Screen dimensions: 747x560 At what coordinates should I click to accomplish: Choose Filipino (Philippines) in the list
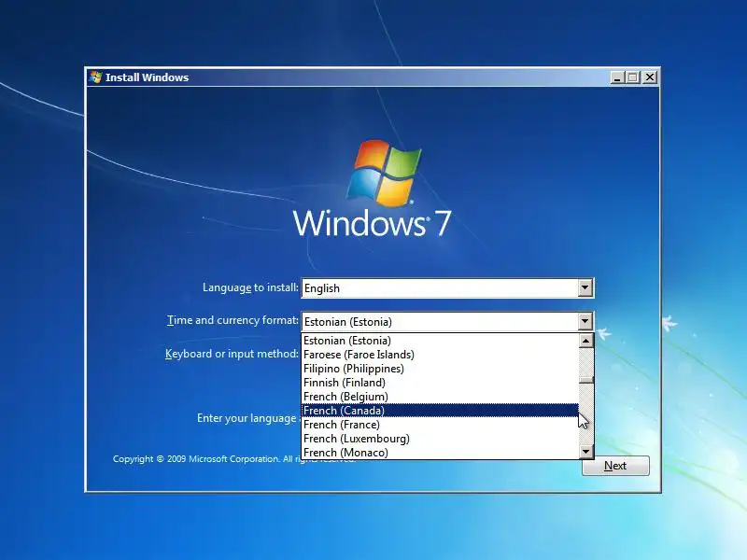tap(440, 369)
